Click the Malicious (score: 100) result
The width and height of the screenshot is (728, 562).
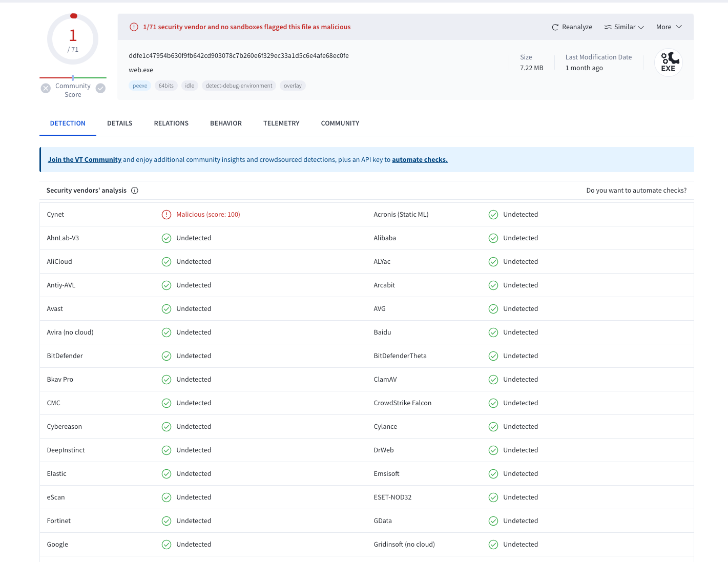coord(208,215)
